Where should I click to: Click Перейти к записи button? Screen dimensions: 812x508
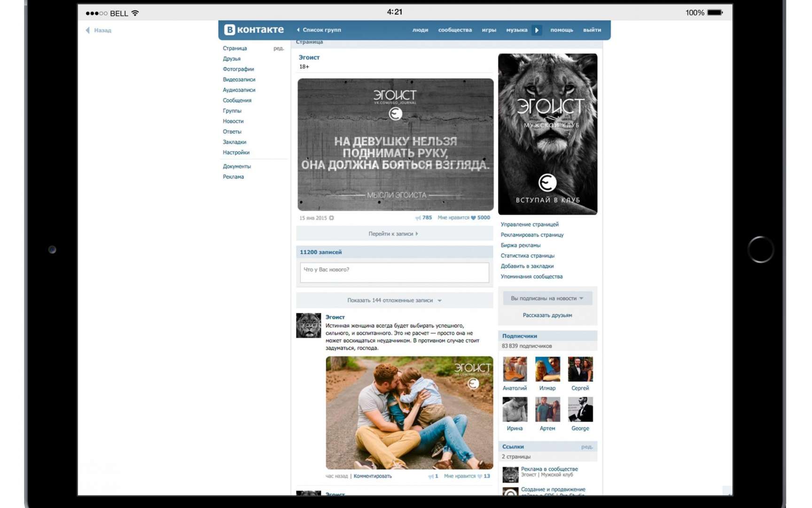click(394, 233)
